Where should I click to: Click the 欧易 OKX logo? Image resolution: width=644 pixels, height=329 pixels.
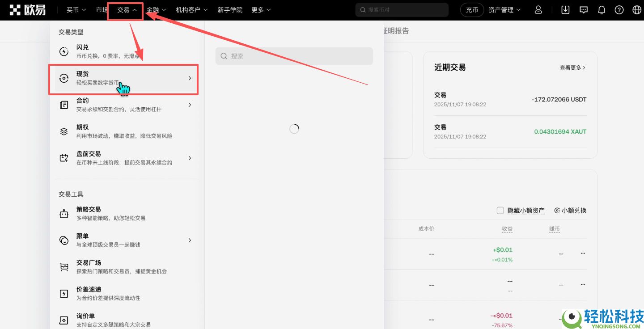(x=28, y=9)
